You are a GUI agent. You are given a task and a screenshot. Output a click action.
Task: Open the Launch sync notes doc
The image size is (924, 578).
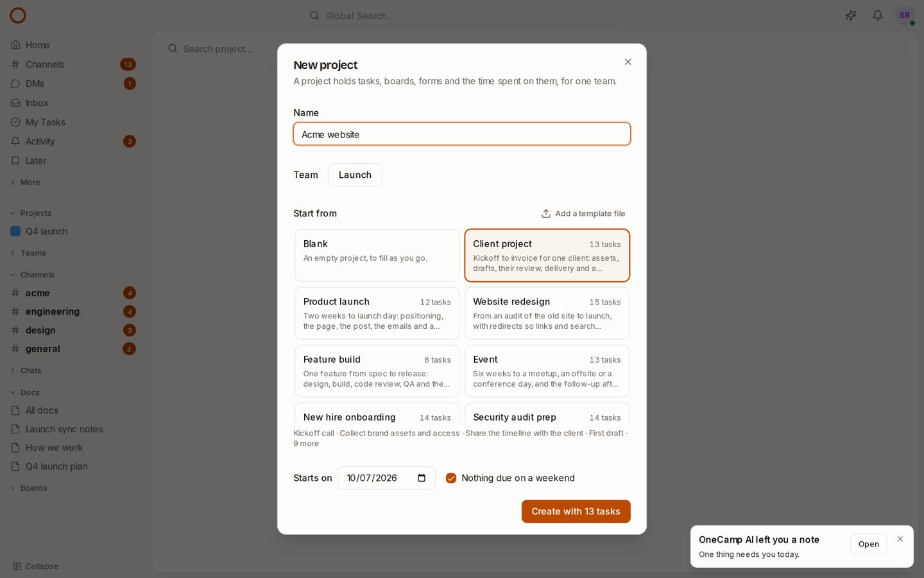point(73,429)
